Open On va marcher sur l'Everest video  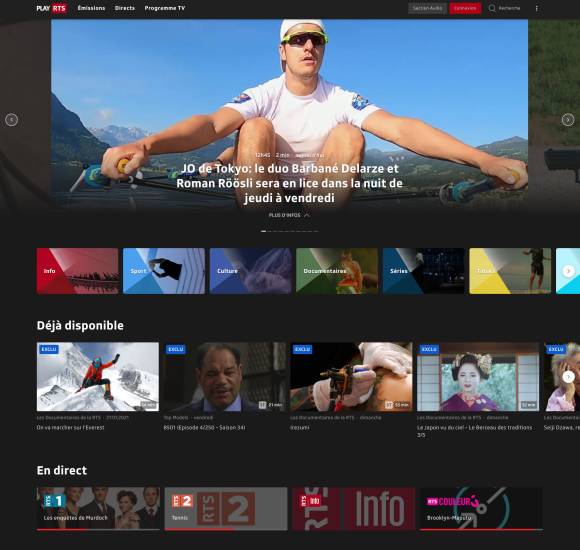point(98,377)
